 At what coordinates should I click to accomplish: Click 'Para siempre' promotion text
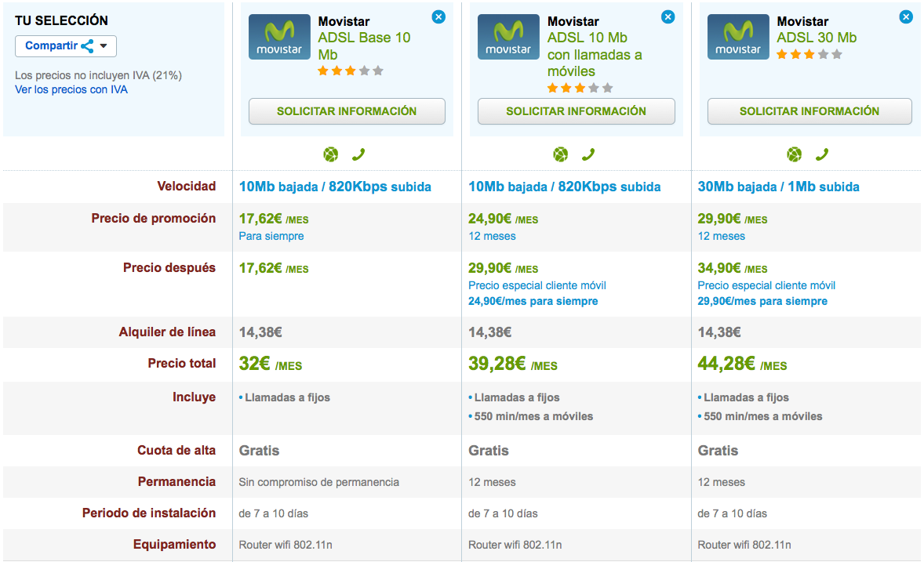(271, 236)
